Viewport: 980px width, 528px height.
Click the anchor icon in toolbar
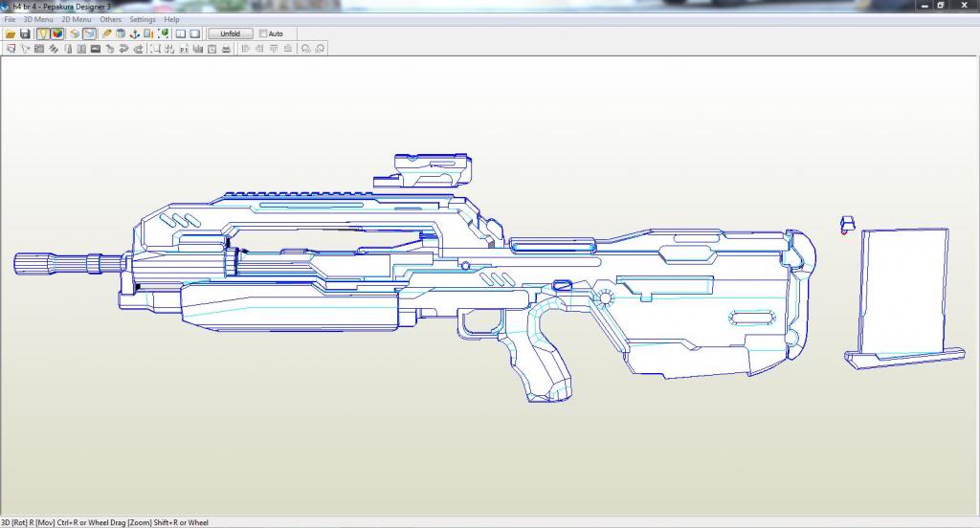tap(134, 33)
